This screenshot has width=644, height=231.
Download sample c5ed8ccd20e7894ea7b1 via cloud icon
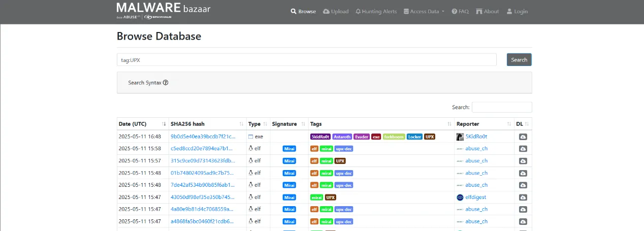[523, 149]
